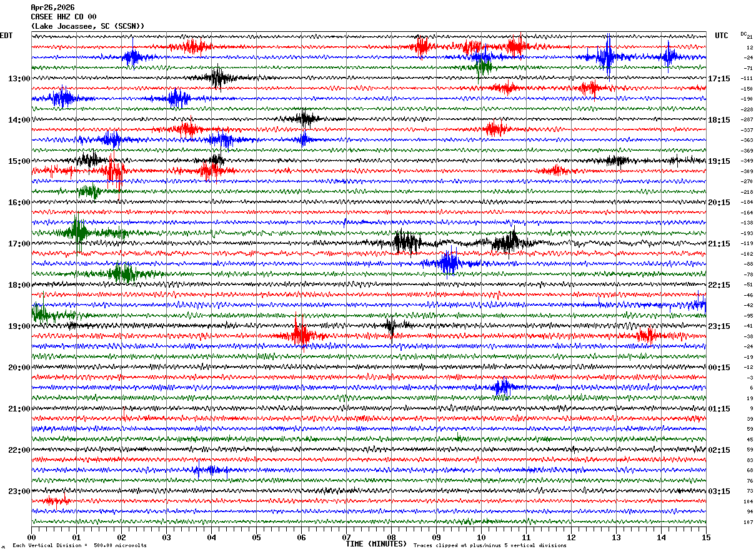The width and height of the screenshot is (756, 554).
Task: Click the "01:15" UTC time label
Action: click(719, 409)
